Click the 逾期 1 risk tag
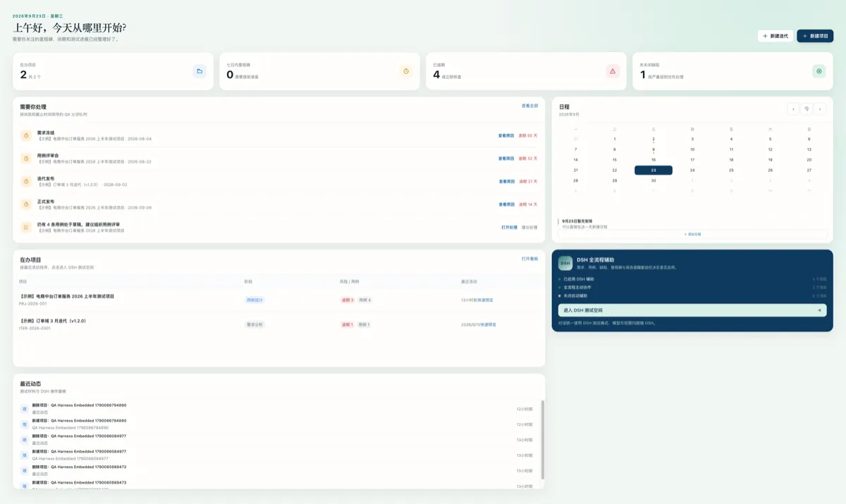 point(347,324)
